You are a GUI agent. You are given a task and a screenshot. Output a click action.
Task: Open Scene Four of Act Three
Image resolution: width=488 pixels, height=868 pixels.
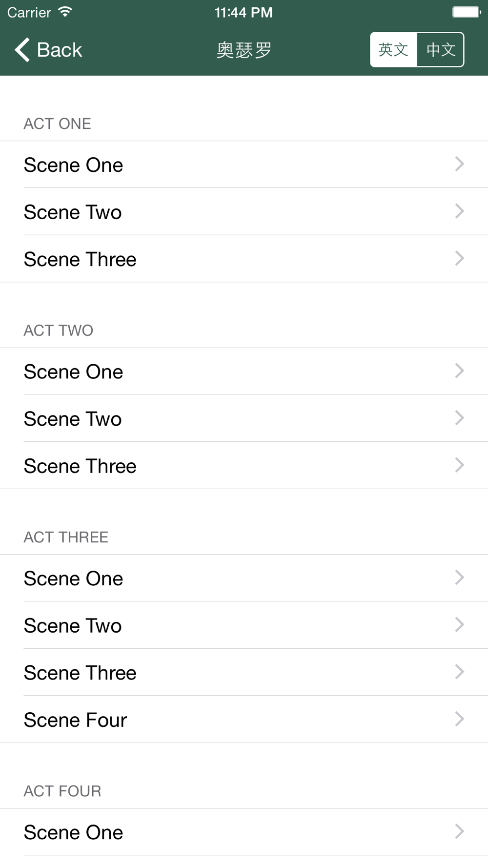(x=244, y=720)
